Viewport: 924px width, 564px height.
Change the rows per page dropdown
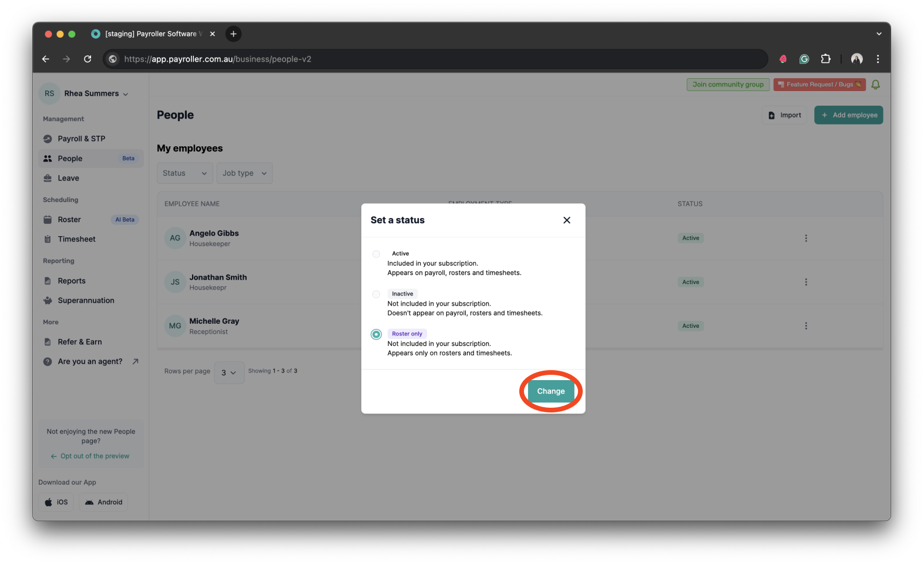229,372
